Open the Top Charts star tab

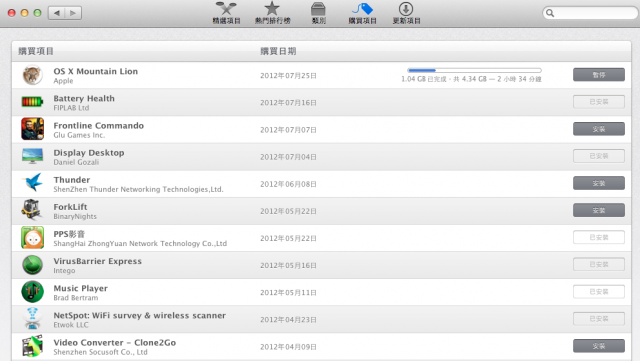point(272,13)
